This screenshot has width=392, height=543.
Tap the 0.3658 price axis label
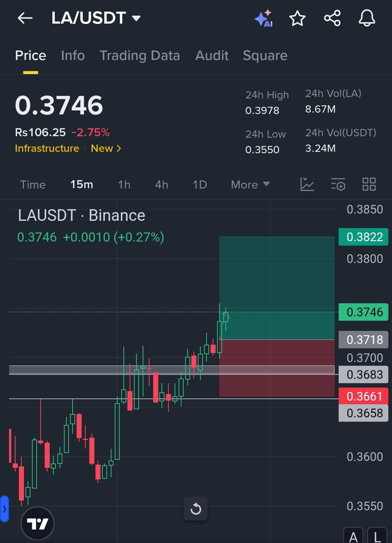pos(363,413)
